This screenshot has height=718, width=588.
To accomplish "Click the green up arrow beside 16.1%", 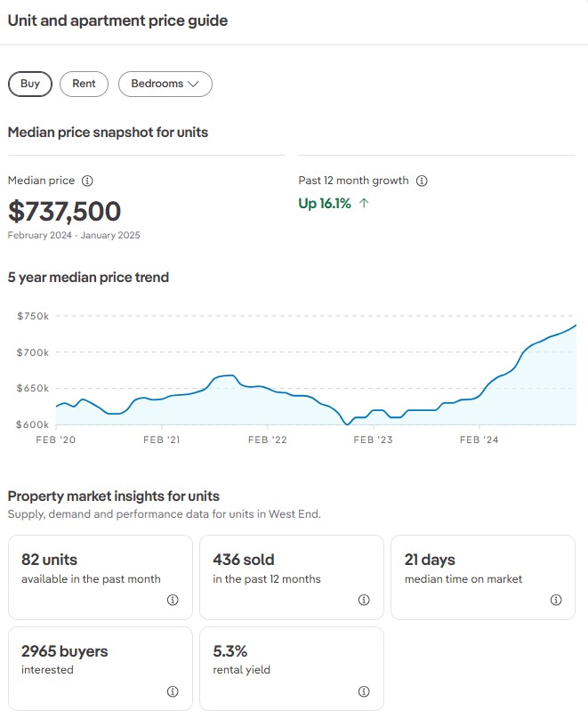I will click(364, 204).
